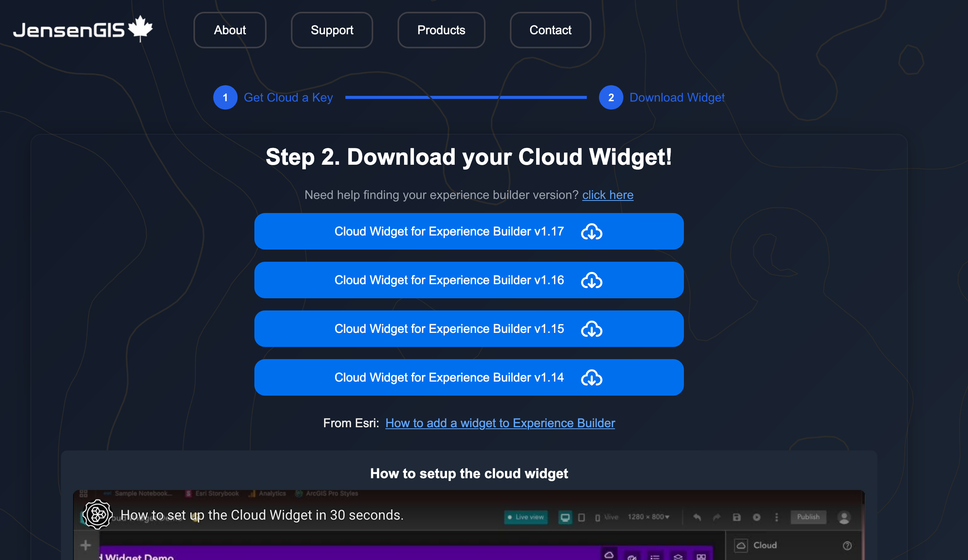The height and width of the screenshot is (560, 968).
Task: Click the video channel avatar icon
Action: click(x=97, y=514)
